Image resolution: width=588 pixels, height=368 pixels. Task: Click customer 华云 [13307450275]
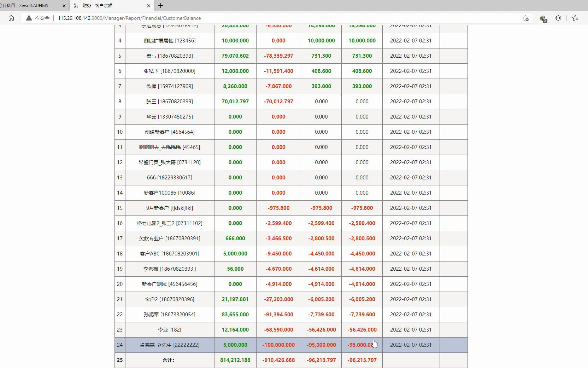170,117
